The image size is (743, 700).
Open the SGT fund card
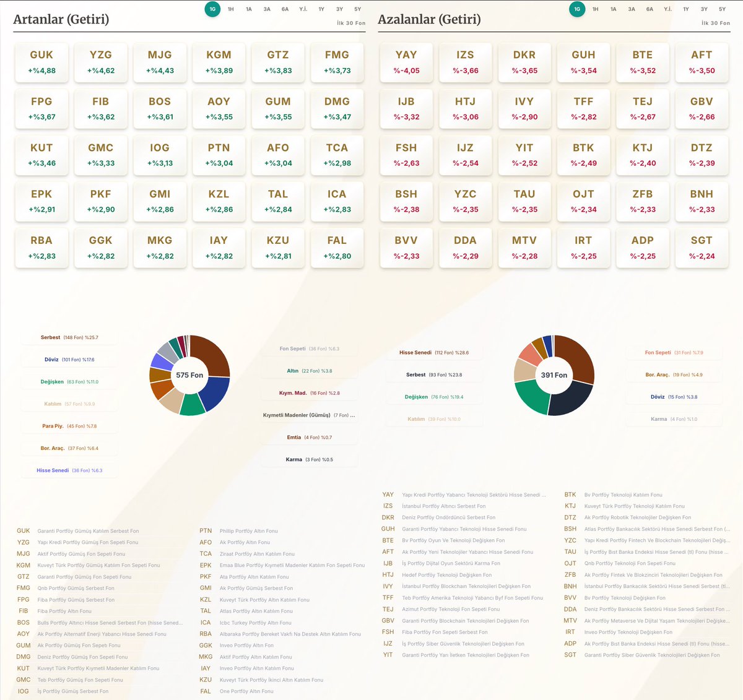click(x=702, y=248)
